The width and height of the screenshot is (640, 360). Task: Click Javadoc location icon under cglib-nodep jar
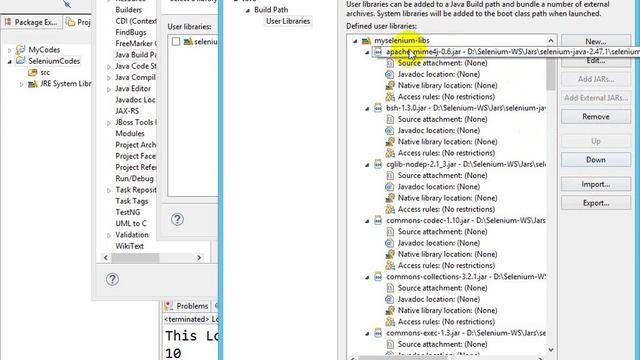point(390,187)
